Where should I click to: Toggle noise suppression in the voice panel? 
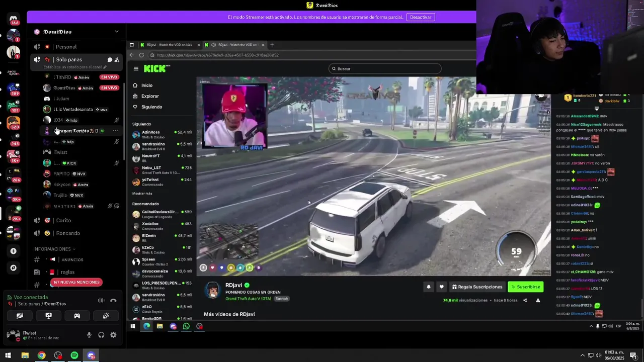(x=101, y=300)
